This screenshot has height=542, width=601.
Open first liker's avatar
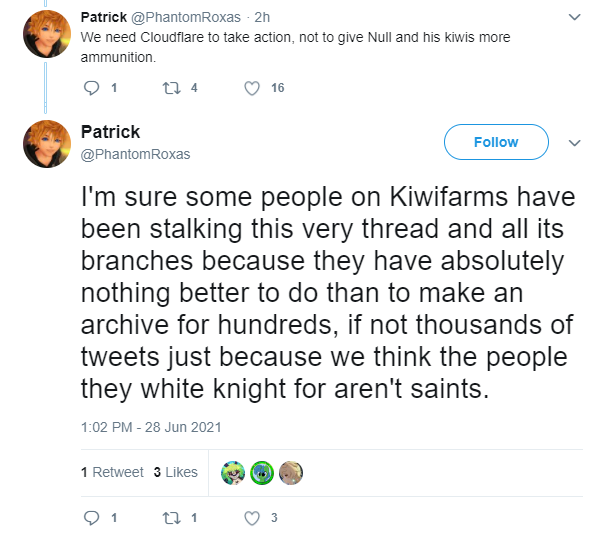coord(233,473)
